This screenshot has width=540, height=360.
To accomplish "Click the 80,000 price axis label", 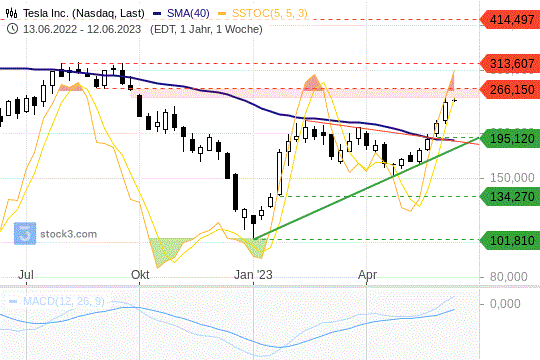I will pyautogui.click(x=508, y=277).
